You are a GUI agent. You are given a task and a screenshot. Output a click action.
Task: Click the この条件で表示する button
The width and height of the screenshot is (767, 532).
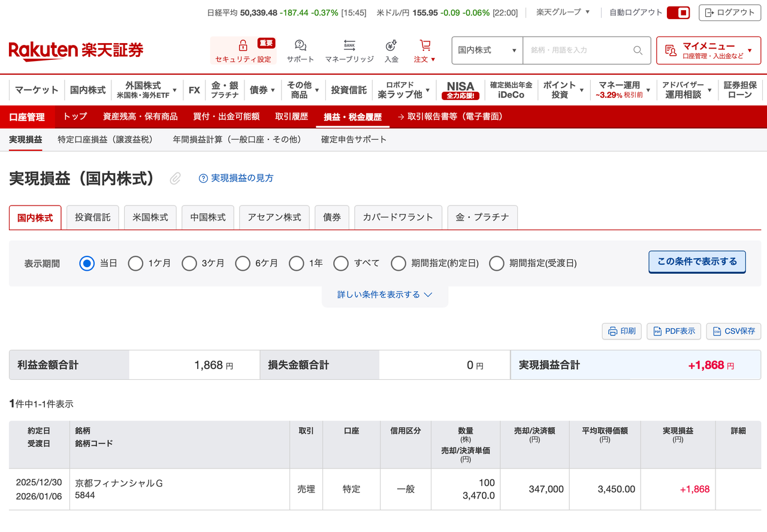click(697, 262)
